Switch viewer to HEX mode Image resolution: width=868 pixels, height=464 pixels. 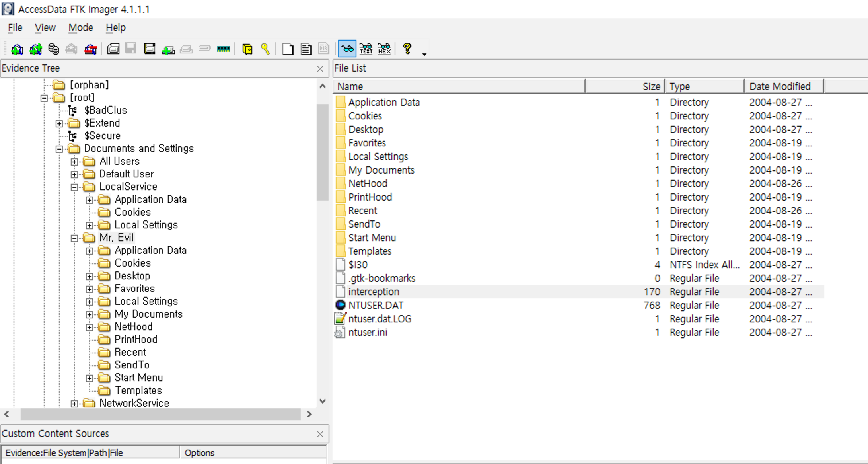pyautogui.click(x=384, y=49)
